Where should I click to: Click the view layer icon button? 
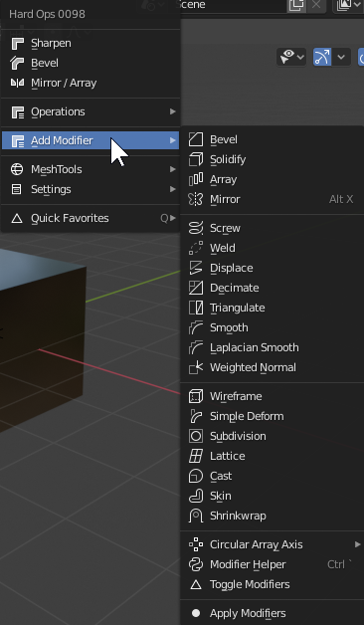coord(348,5)
